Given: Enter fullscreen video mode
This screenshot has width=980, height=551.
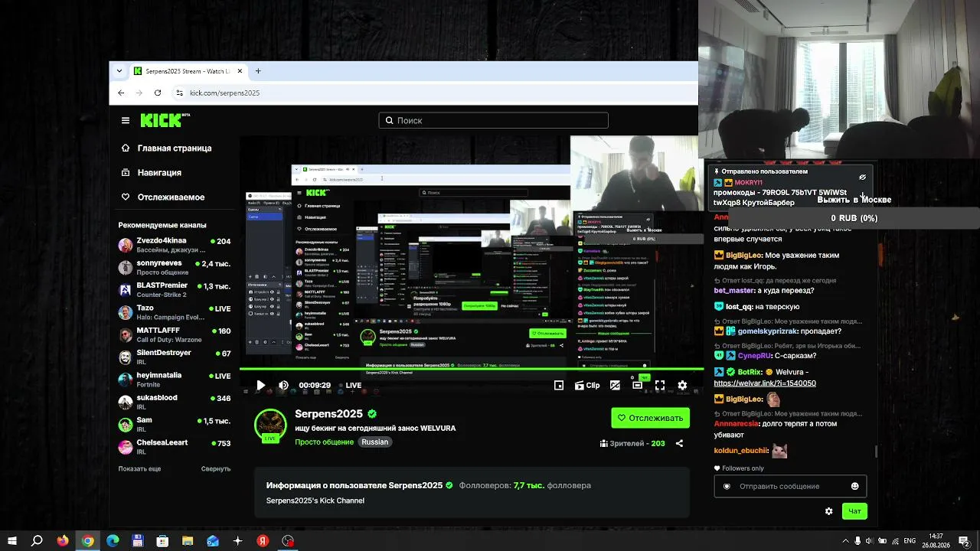Looking at the screenshot, I should (660, 386).
